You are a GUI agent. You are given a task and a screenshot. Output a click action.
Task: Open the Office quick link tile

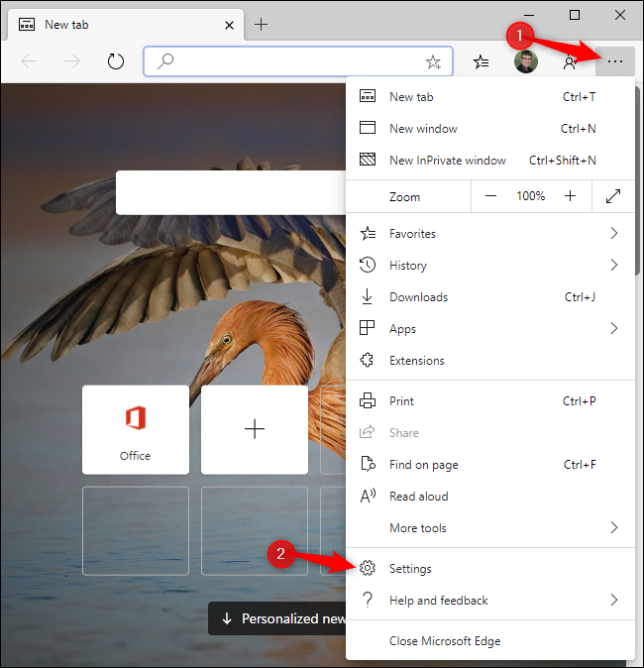[x=136, y=430]
